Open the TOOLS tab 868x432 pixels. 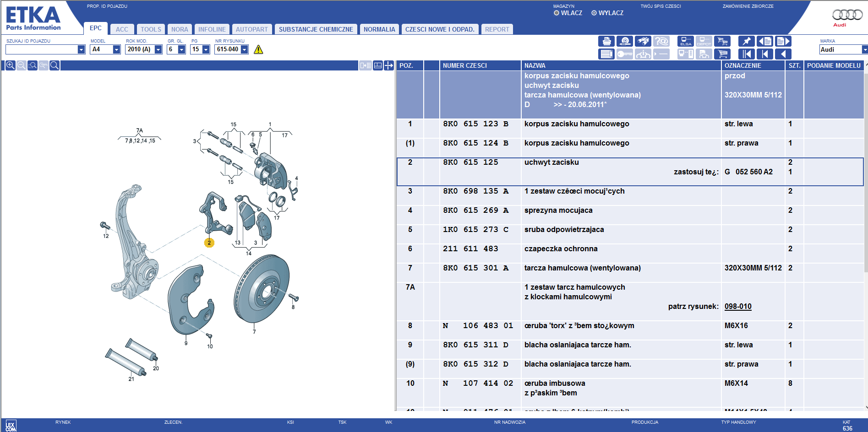pyautogui.click(x=151, y=29)
